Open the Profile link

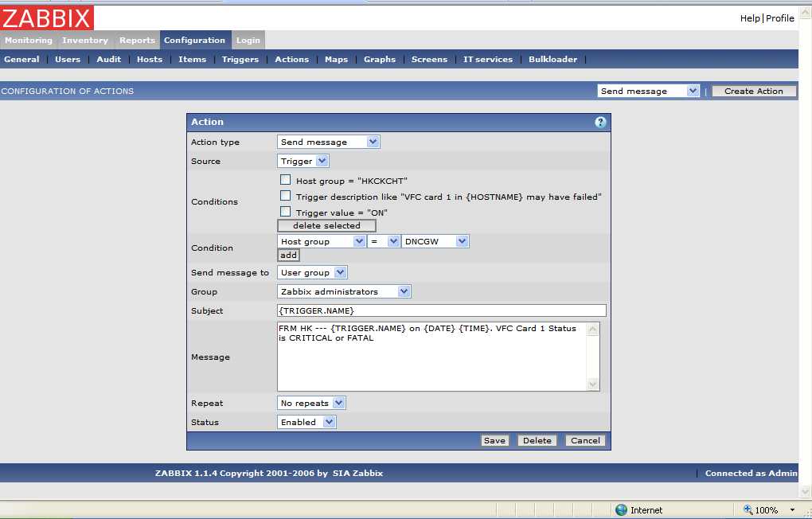780,18
